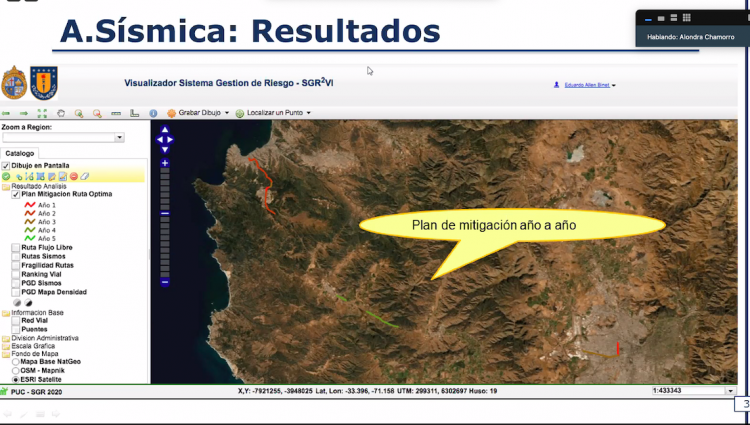This screenshot has width=750, height=425.
Task: Enable Puentes layer checkbox
Action: coord(16,329)
